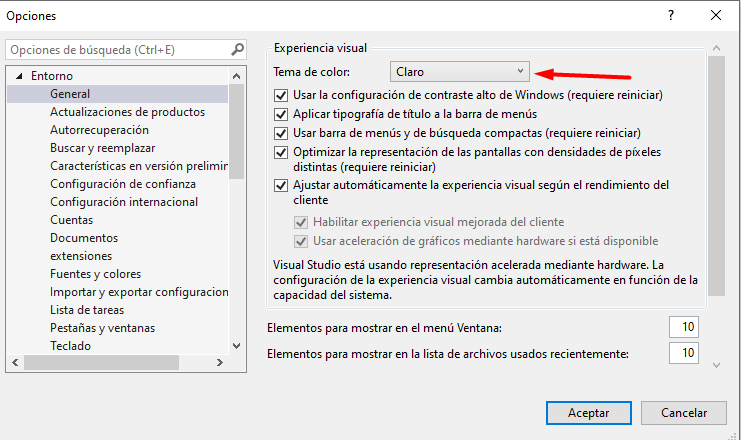Click the options search input field
Viewport: 741px width, 440px height.
115,50
